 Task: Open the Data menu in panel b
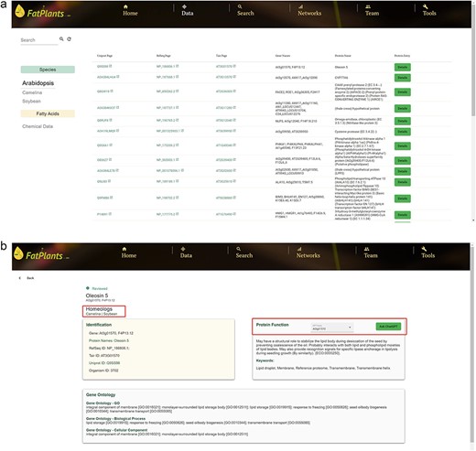click(x=186, y=252)
